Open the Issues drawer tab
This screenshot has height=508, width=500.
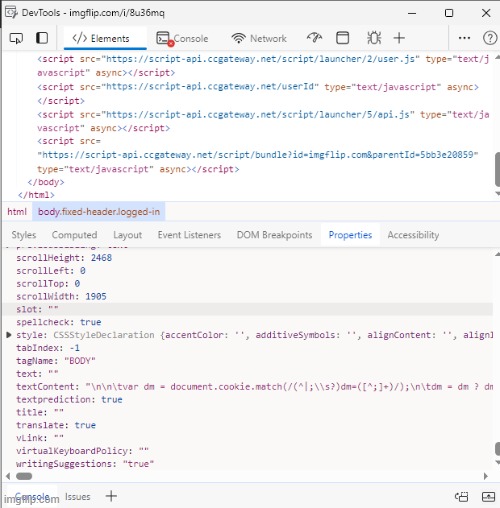pos(78,497)
